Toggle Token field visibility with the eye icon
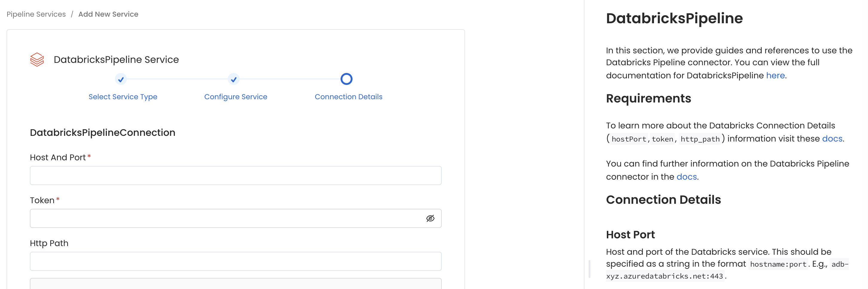 point(431,218)
